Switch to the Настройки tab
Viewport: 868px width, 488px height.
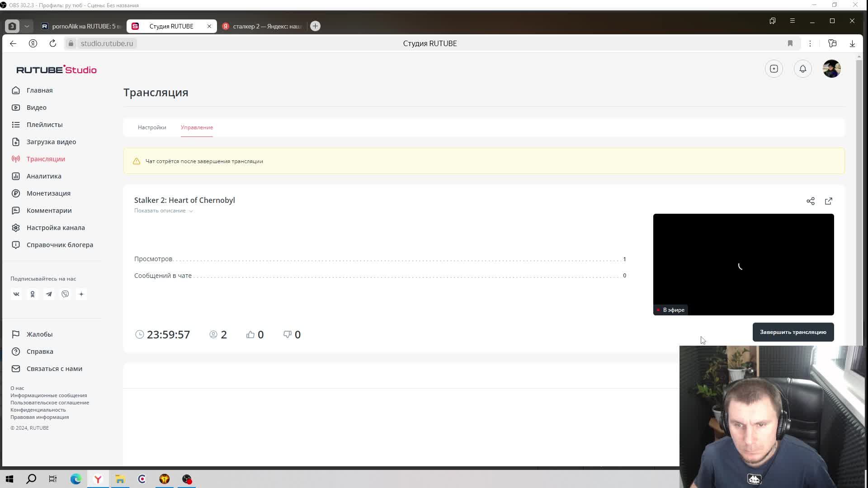tap(152, 127)
